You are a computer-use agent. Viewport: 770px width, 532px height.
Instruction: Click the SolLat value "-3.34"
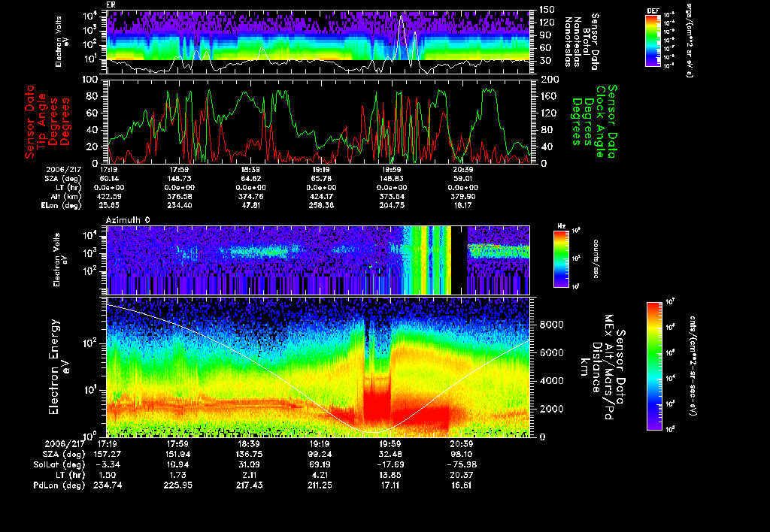coord(108,464)
